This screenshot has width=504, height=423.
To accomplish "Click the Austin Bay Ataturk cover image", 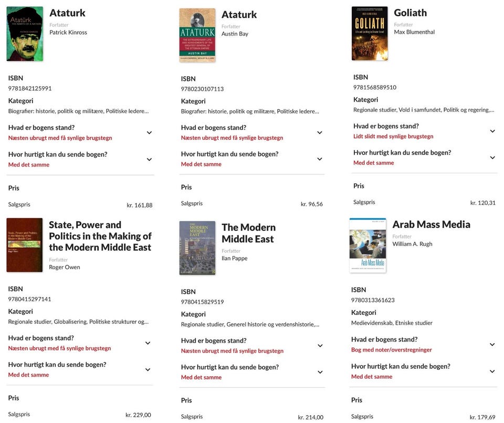I will [x=197, y=35].
